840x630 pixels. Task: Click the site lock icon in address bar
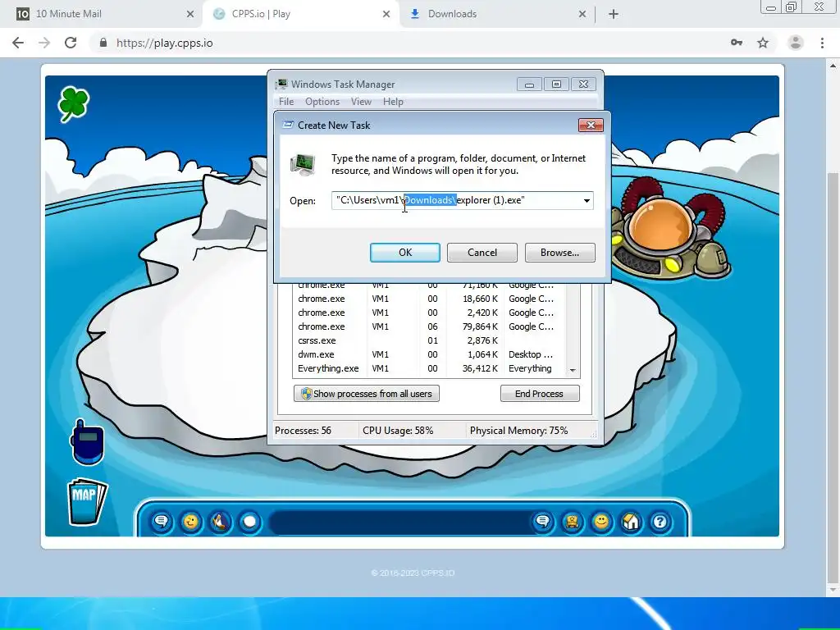[x=103, y=43]
